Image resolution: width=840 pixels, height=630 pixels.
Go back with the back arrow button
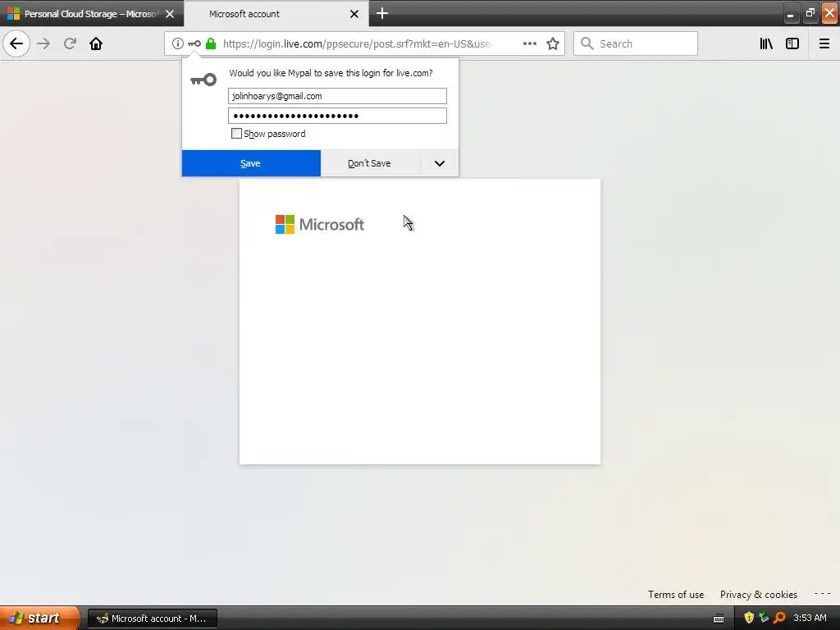(16, 43)
